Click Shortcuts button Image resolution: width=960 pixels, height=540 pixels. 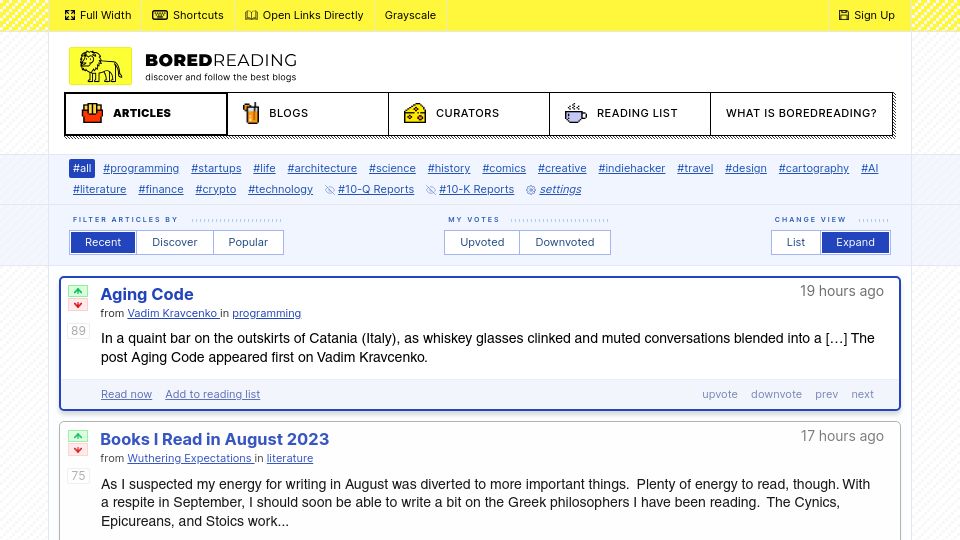(x=188, y=15)
